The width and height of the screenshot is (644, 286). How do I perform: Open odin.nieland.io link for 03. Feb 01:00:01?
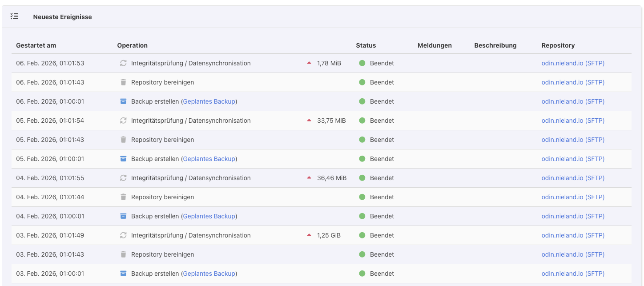(573, 274)
